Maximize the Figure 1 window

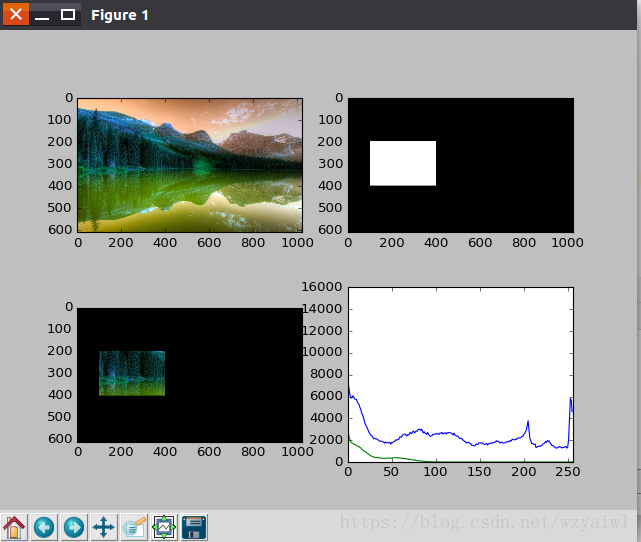(68, 15)
